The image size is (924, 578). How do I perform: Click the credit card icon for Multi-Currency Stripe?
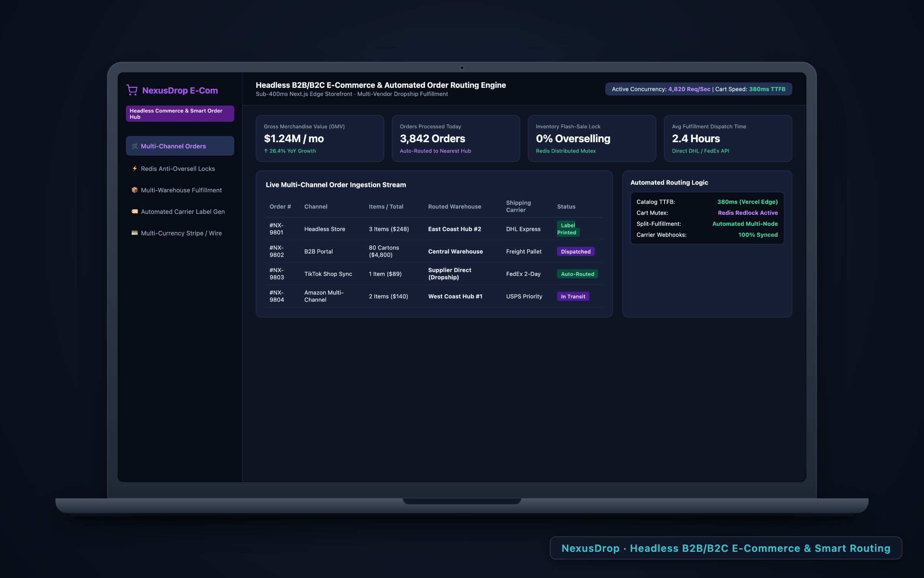click(135, 233)
